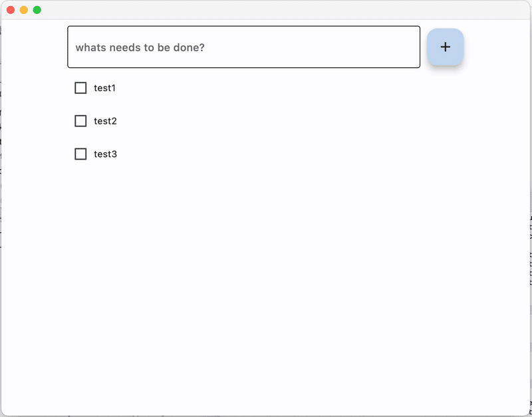Click the plus icon to add a todo
The width and height of the screenshot is (532, 417).
coord(445,47)
